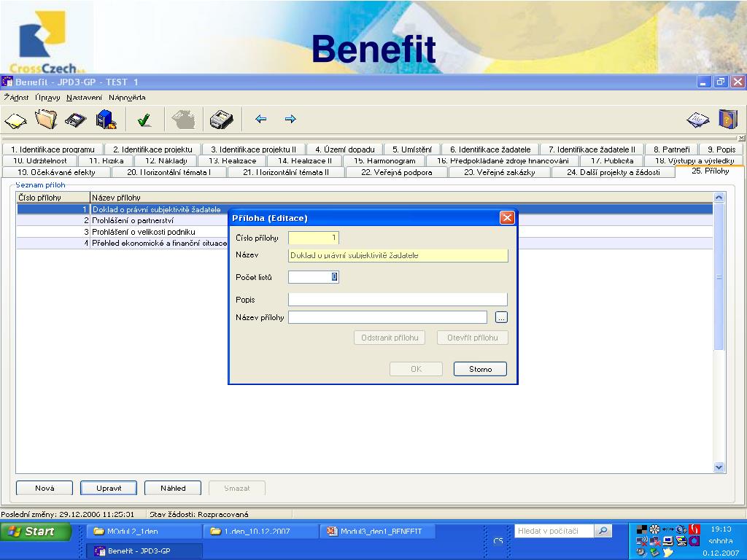Viewport: 747px width, 560px height.
Task: Click into the Popis text field
Action: pyautogui.click(x=398, y=300)
